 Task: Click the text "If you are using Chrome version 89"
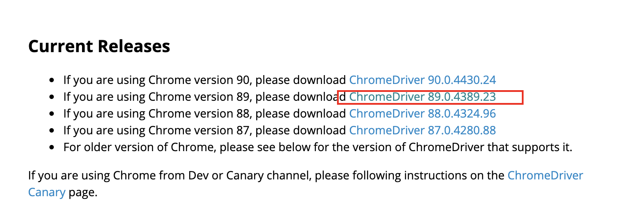[157, 97]
